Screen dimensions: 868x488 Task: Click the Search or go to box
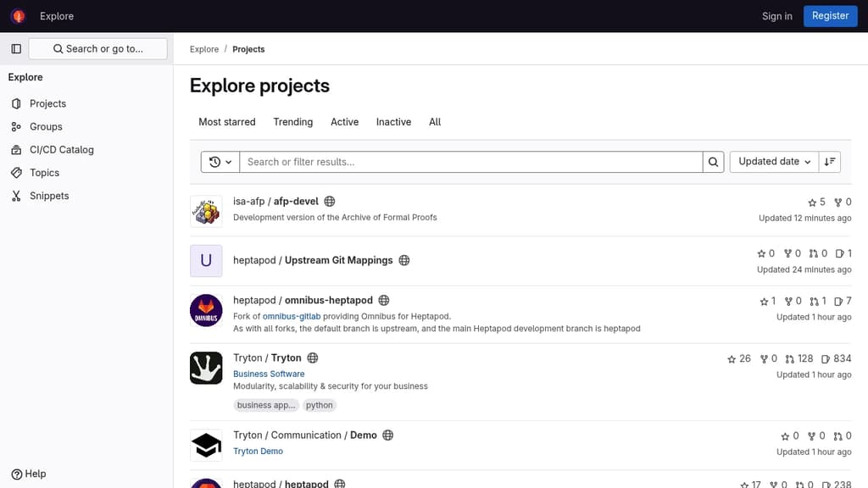coord(98,48)
